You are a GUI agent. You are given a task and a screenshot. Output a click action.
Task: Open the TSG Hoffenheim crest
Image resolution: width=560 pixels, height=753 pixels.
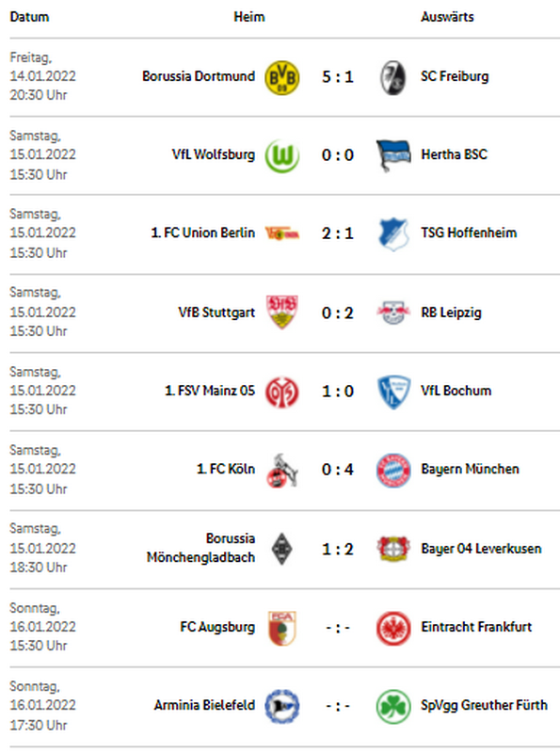pyautogui.click(x=393, y=233)
